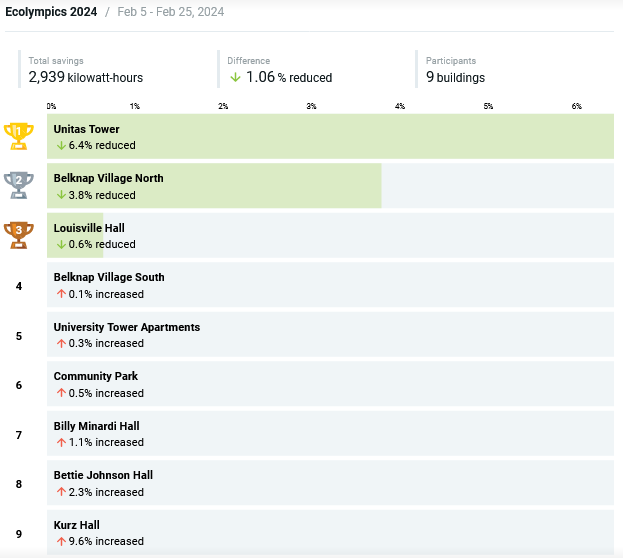This screenshot has width=623, height=558.
Task: Click the bronze third-place trophy icon
Action: point(18,235)
